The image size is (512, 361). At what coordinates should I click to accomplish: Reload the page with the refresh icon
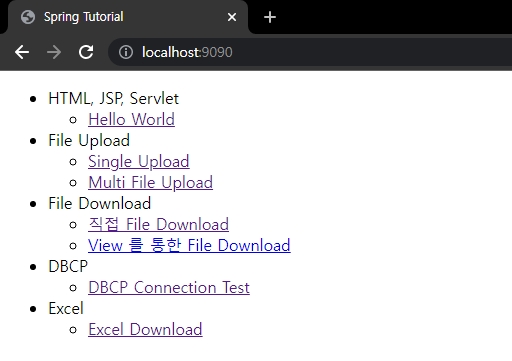[x=86, y=52]
